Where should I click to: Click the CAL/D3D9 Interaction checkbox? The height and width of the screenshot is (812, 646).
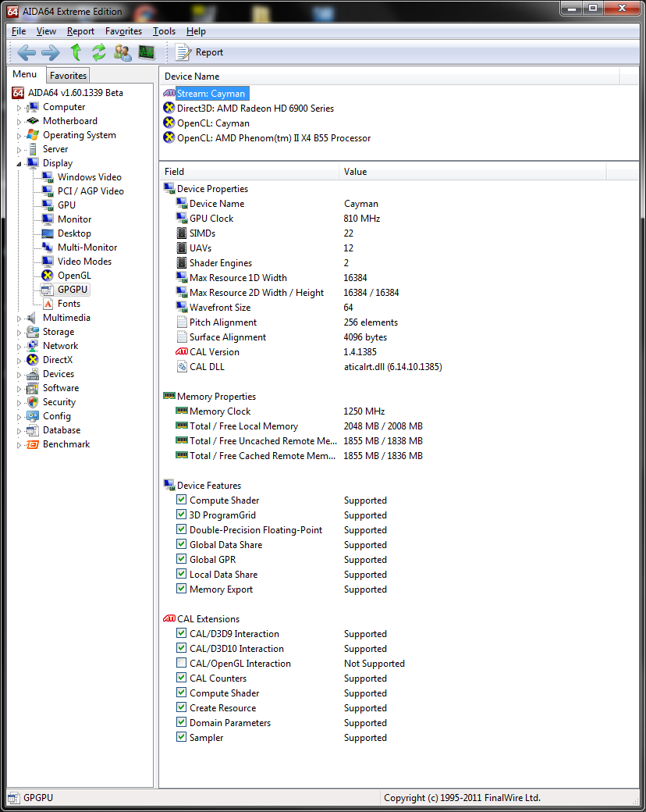[181, 633]
